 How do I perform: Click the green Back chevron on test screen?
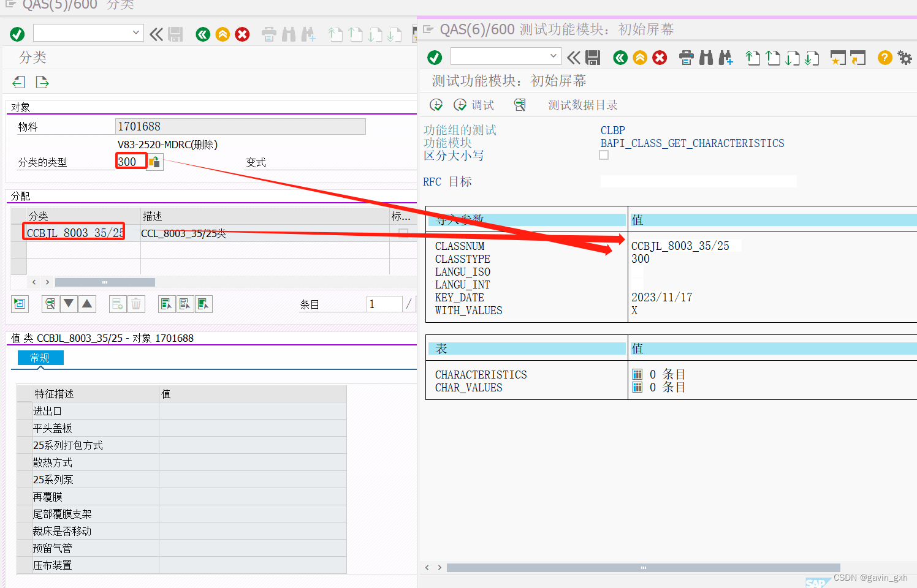620,58
